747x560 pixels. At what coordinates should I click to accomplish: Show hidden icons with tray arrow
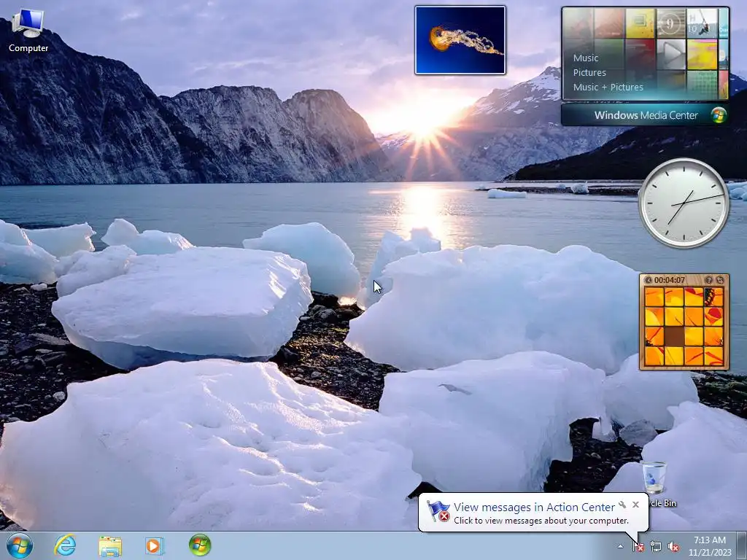point(620,547)
